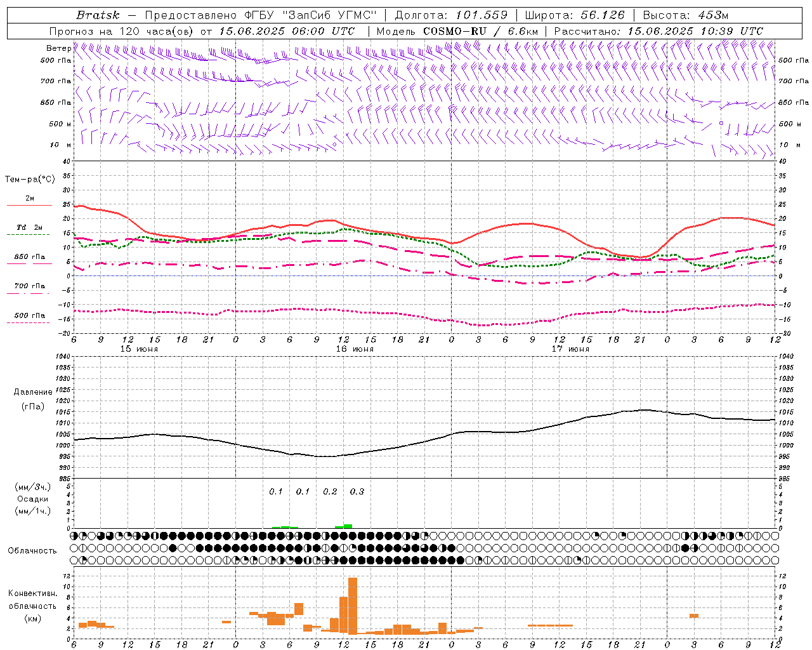This screenshot has width=812, height=650.
Task: Click the Bratsk station title
Action: point(98,15)
